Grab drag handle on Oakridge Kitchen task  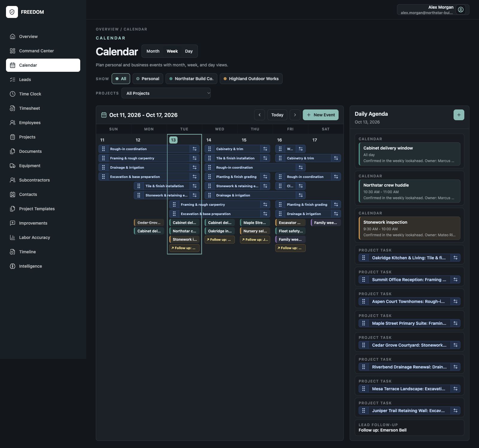pos(363,258)
